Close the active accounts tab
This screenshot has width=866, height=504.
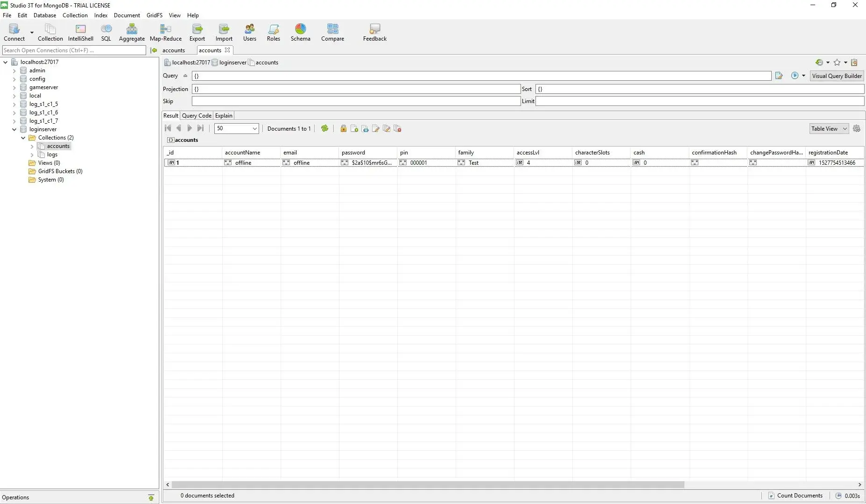pos(227,50)
